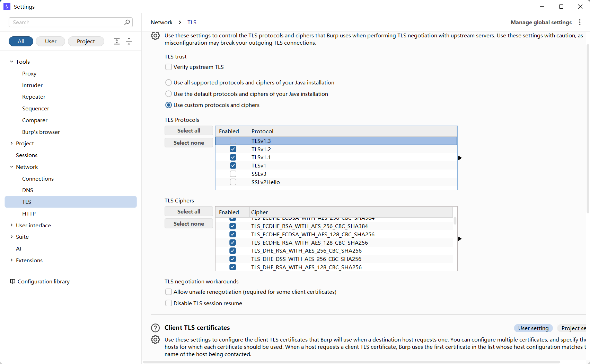Expand the User interface tree section
590x364 pixels.
pos(11,225)
